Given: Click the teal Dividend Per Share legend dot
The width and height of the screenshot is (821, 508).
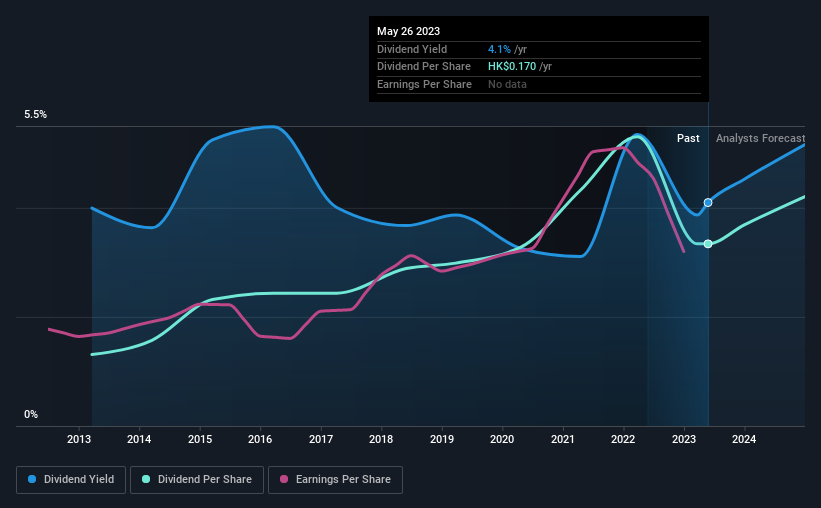Looking at the screenshot, I should (146, 479).
